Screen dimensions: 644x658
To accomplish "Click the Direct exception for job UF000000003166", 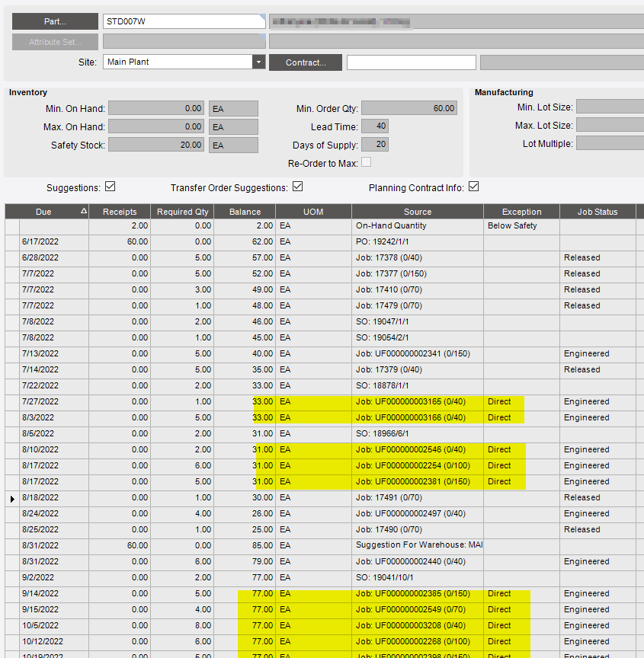I will (522, 417).
